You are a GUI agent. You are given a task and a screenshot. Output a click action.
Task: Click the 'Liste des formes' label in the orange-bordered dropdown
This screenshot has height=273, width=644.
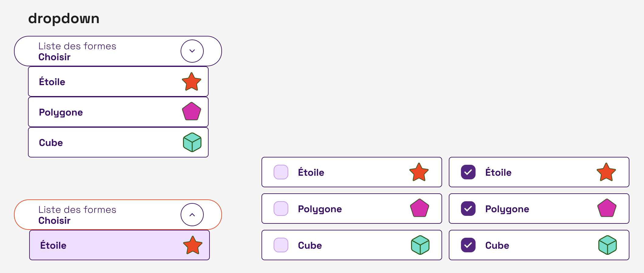77,210
